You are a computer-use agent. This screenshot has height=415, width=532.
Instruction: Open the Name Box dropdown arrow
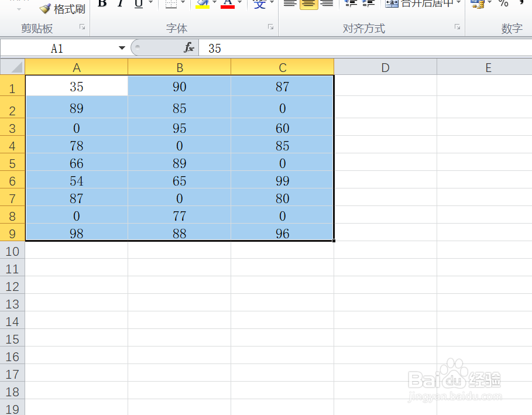[122, 48]
